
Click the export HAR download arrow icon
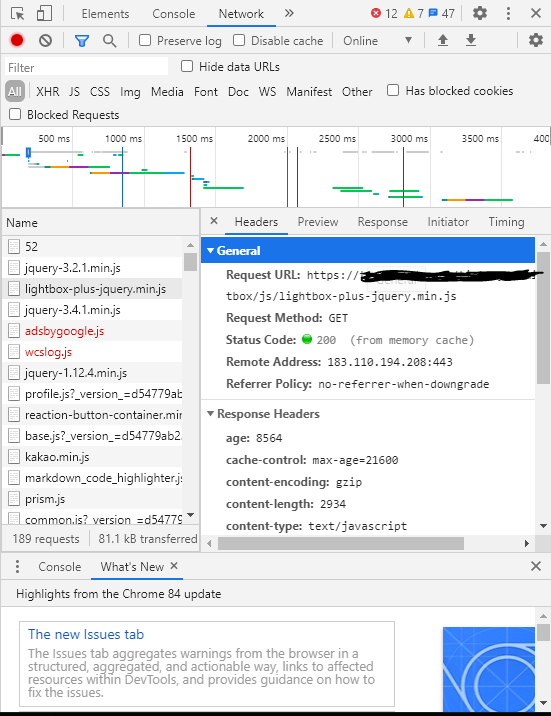tap(471, 41)
